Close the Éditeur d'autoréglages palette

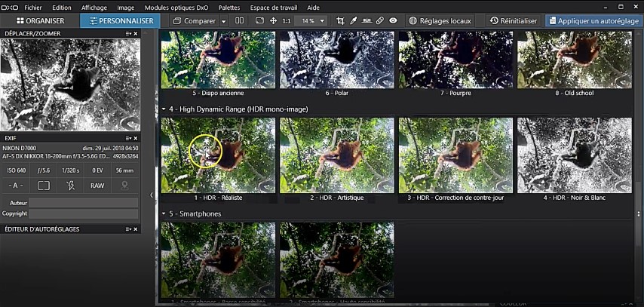(136, 229)
